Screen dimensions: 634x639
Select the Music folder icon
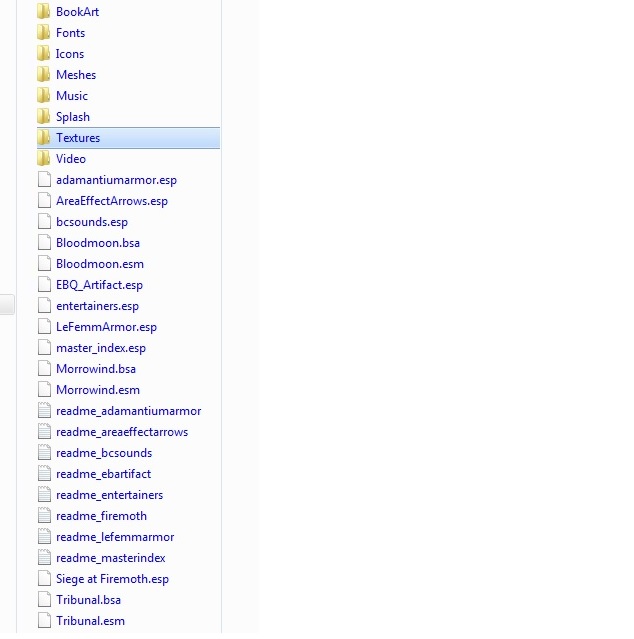[44, 95]
